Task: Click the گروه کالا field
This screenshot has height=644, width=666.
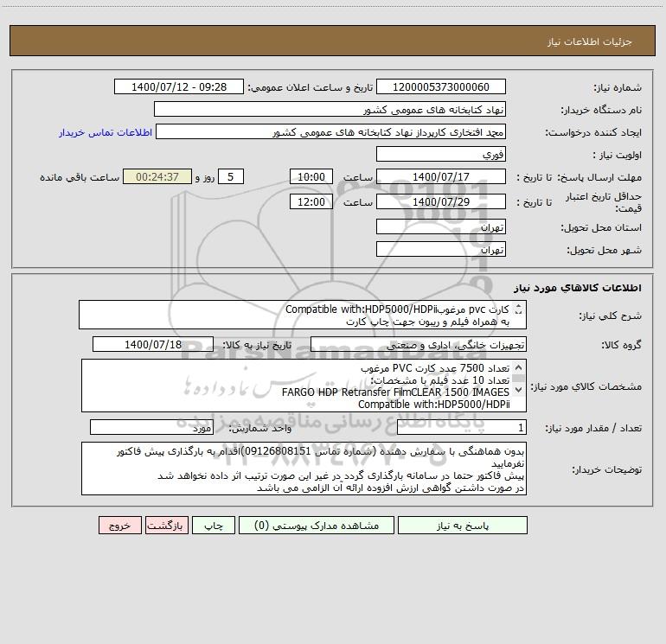Action: [x=419, y=344]
